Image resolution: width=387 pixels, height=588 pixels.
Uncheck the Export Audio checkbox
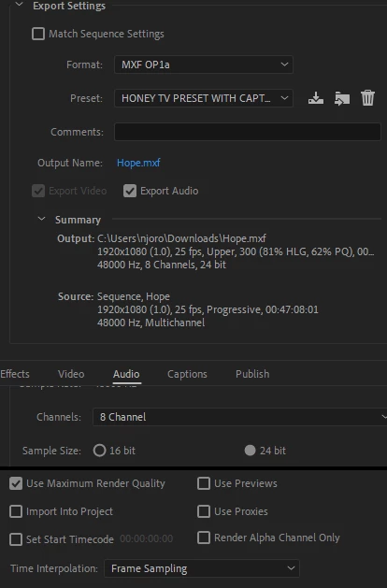click(x=130, y=191)
